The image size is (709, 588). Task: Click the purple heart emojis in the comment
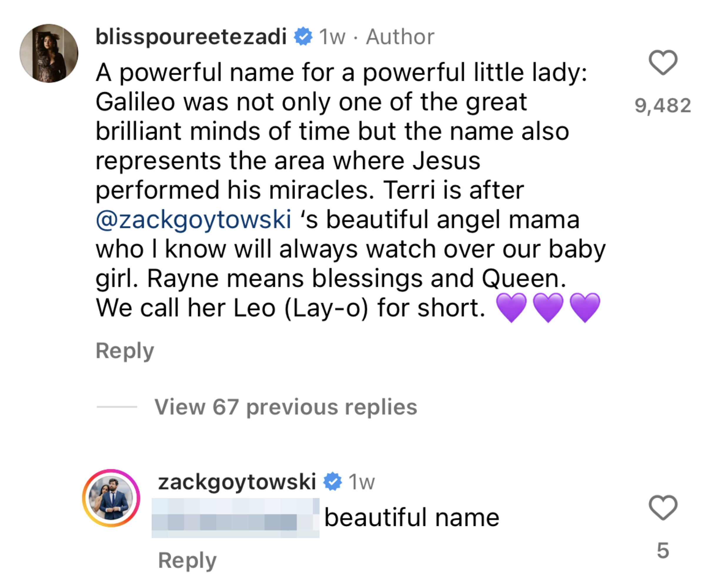548,308
